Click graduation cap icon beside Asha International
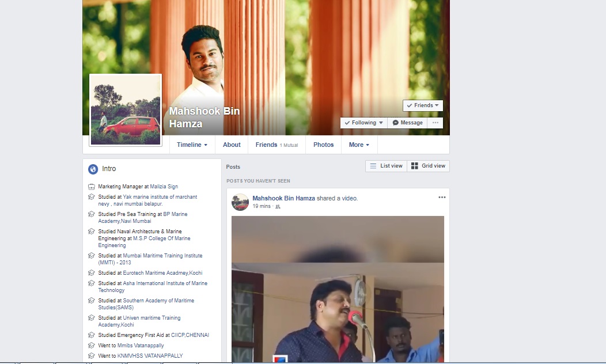 [92, 283]
